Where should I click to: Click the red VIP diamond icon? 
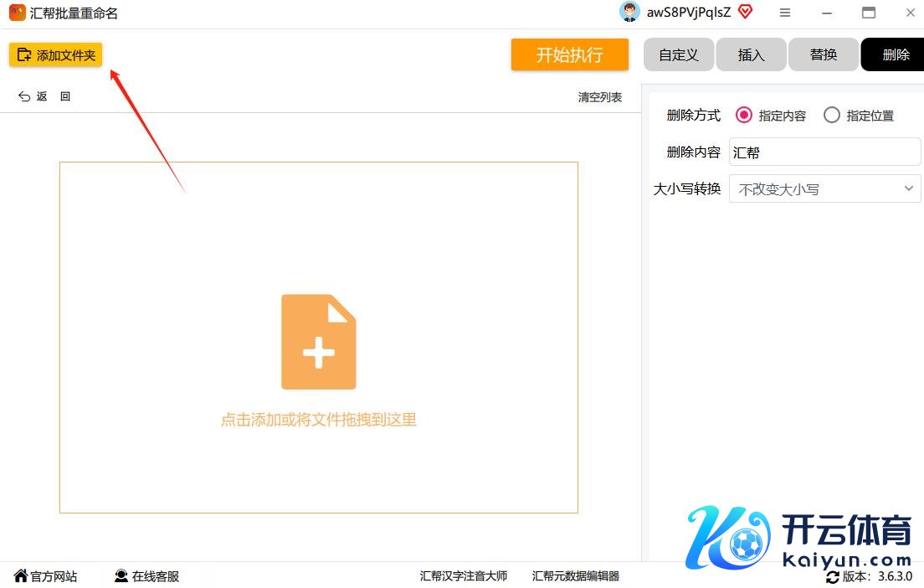pyautogui.click(x=745, y=12)
